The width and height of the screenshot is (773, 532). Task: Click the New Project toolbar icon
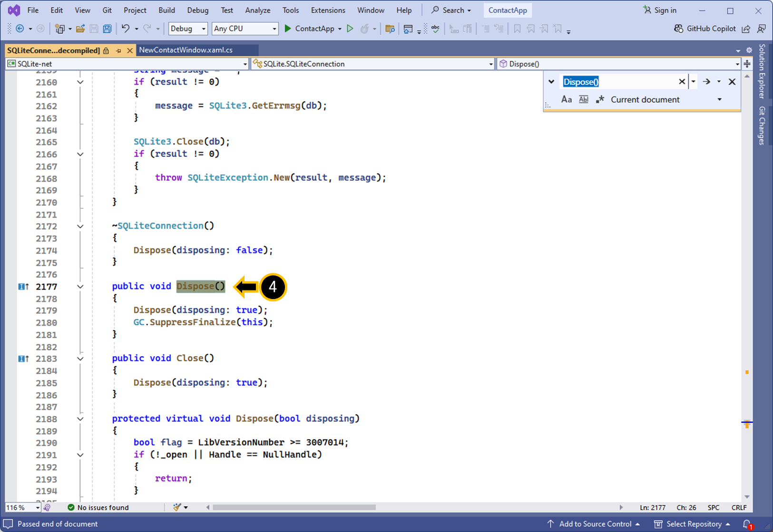coord(59,29)
